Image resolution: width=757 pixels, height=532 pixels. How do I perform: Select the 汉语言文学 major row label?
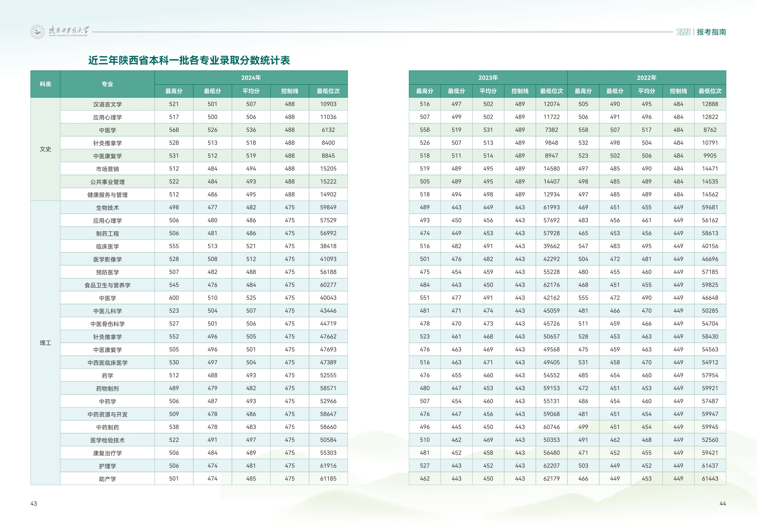107,104
